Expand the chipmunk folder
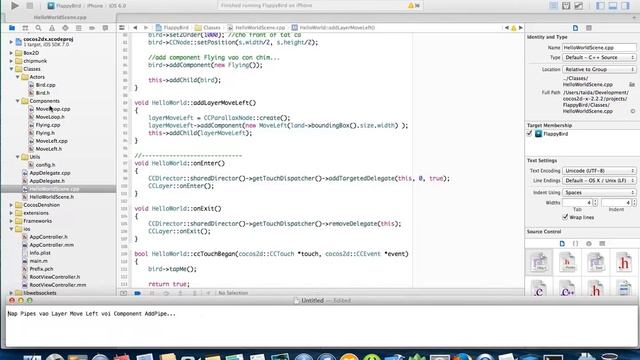Screen dimensions: 640x360 coord(11,61)
